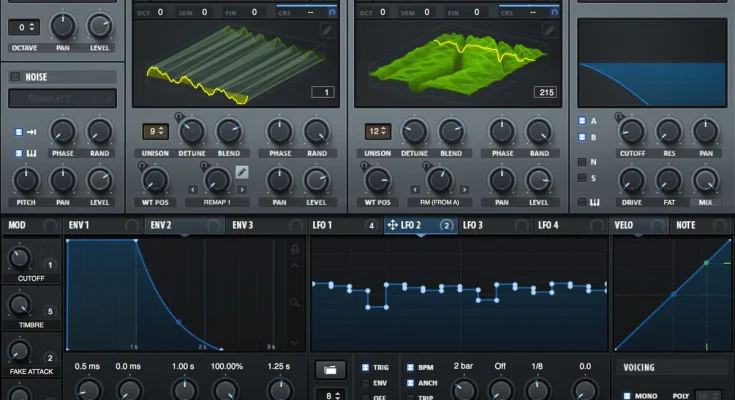Screen dimensions: 735x400
Task: Toggle the noise keytrack piano icon
Action: [19, 153]
